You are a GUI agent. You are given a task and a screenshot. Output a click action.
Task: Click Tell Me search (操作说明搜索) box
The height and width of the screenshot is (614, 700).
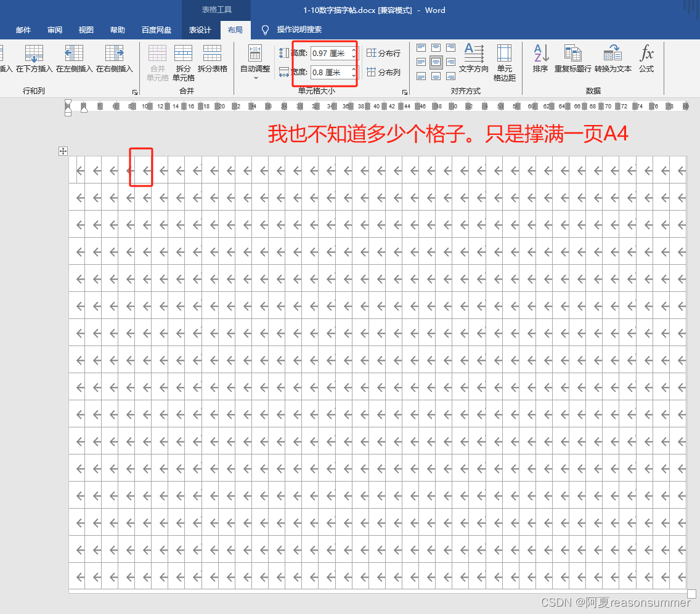299,30
